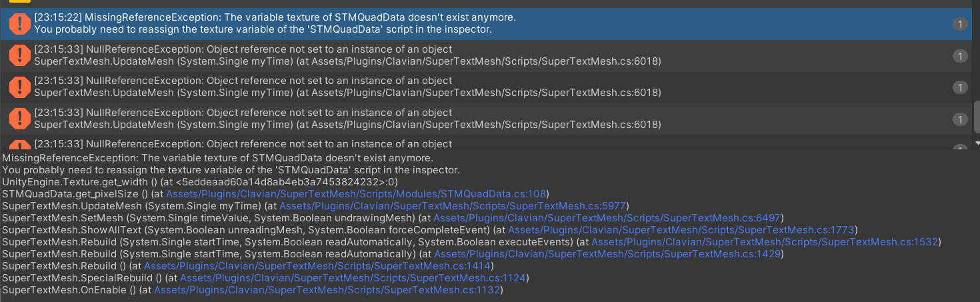Click error icon of second NullReferenceException entry
The image size is (980, 302).
click(x=20, y=87)
